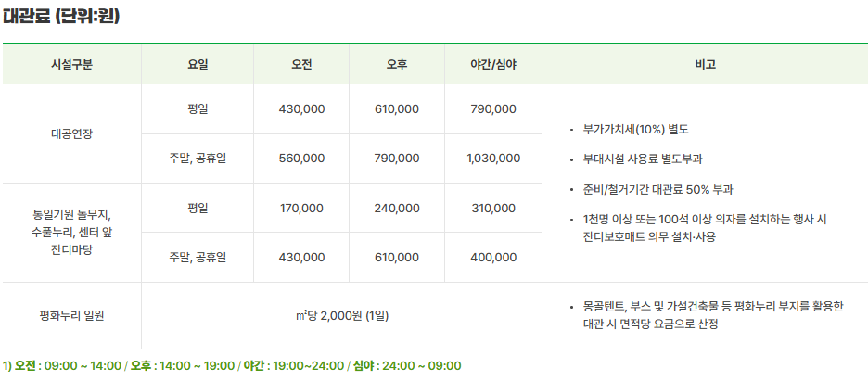Select the 비고 column header
Screen dimensions: 868x381
705,64
